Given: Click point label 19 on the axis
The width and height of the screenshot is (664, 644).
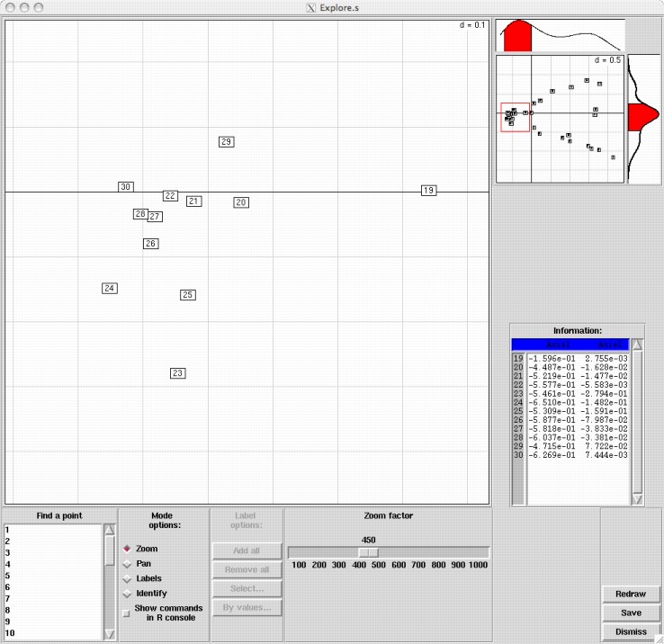Looking at the screenshot, I should pos(428,191).
